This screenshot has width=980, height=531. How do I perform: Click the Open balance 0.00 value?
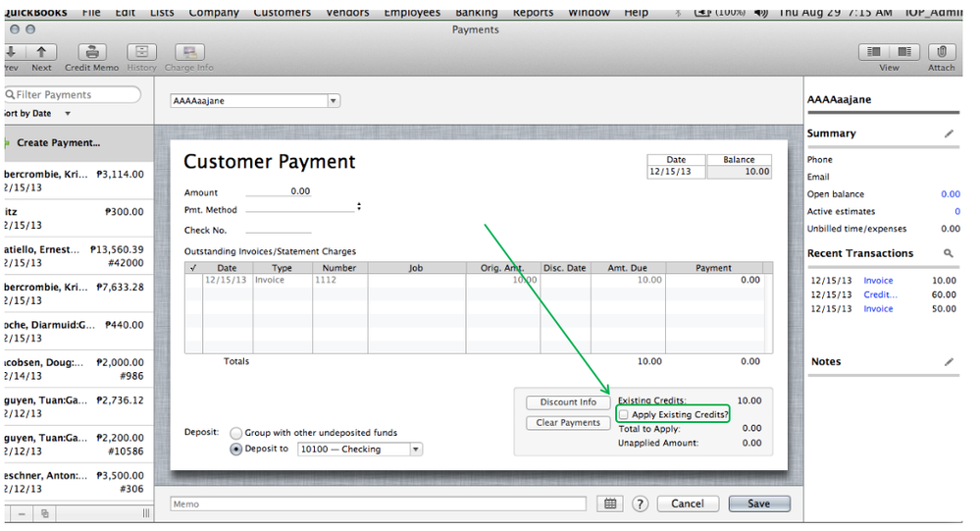tap(950, 194)
